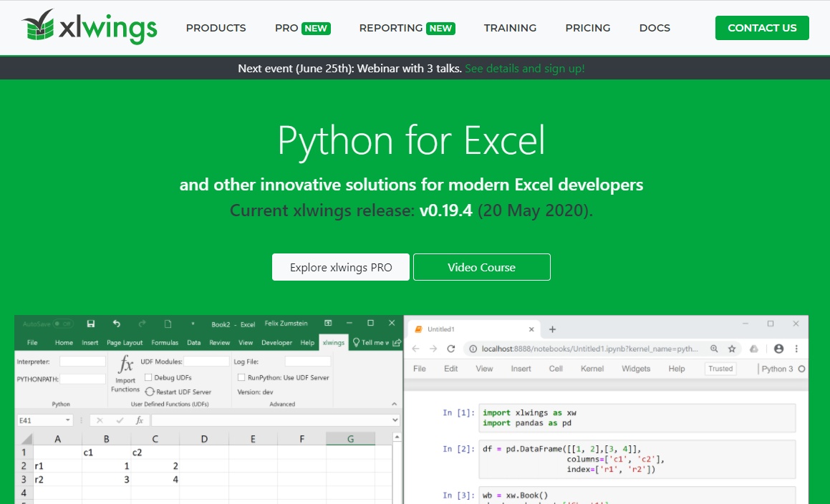Open the Kernel menu in Jupyter
This screenshot has width=830, height=504.
tap(592, 368)
